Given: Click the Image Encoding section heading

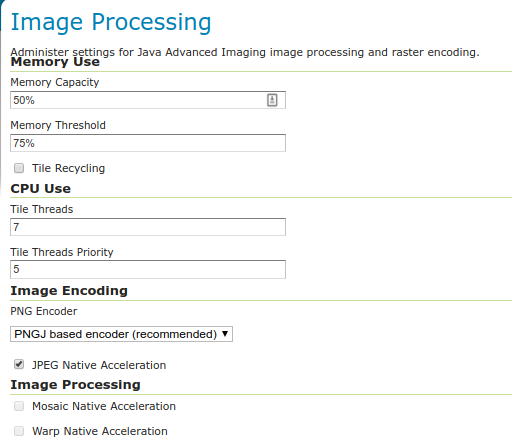Looking at the screenshot, I should click(x=69, y=291).
